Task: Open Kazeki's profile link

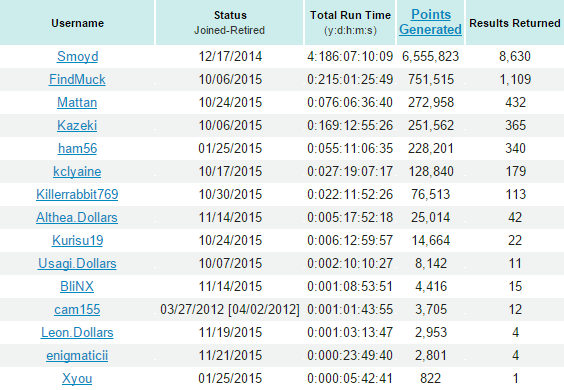Action: click(x=77, y=126)
